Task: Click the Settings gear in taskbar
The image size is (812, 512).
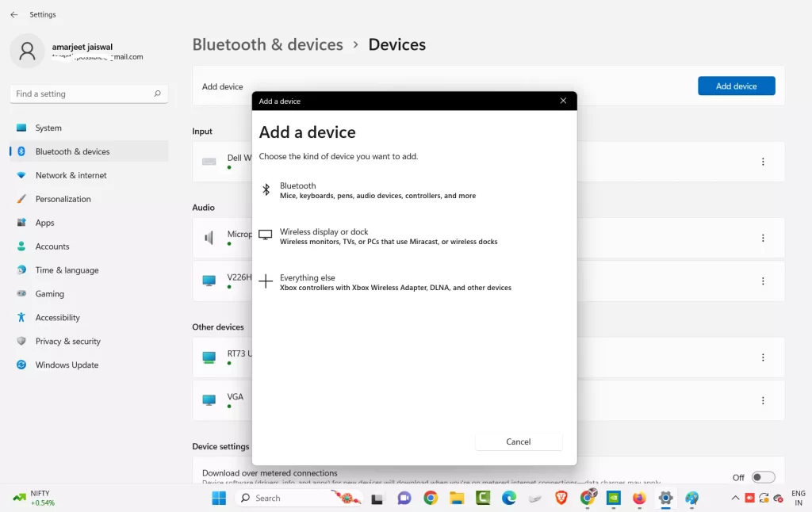Action: click(665, 498)
